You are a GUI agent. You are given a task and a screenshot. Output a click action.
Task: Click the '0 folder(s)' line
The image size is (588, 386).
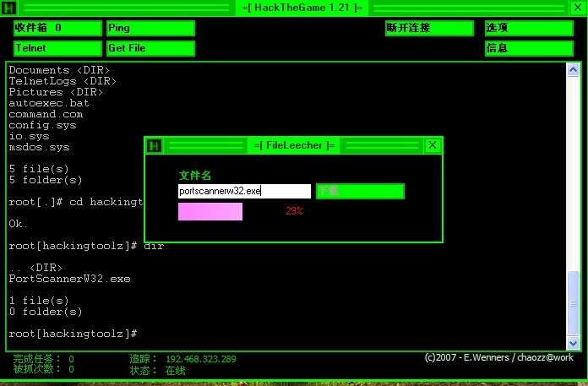[46, 312]
